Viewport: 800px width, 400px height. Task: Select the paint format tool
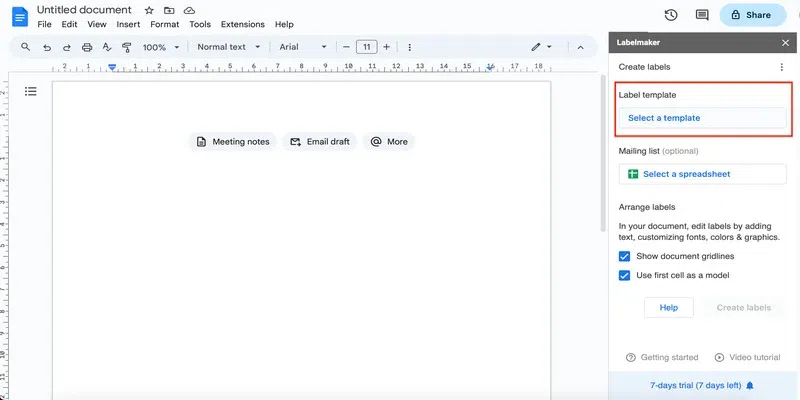pyautogui.click(x=127, y=47)
